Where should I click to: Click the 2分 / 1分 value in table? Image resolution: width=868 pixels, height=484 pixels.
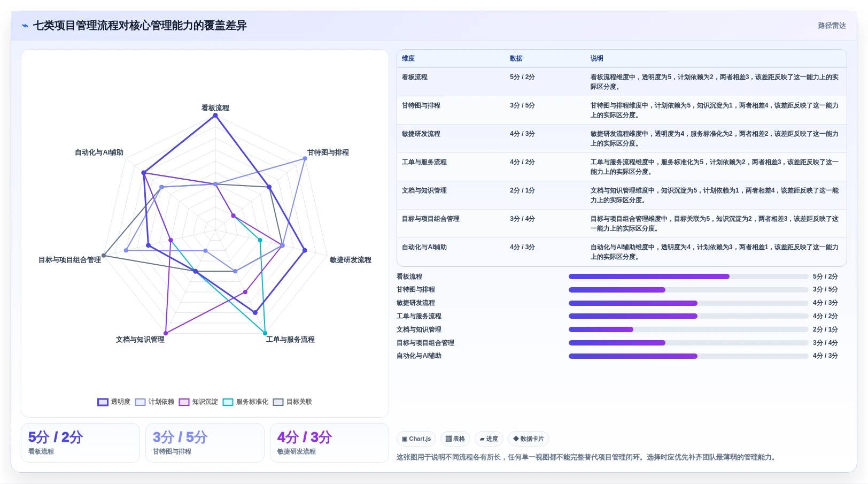[522, 190]
